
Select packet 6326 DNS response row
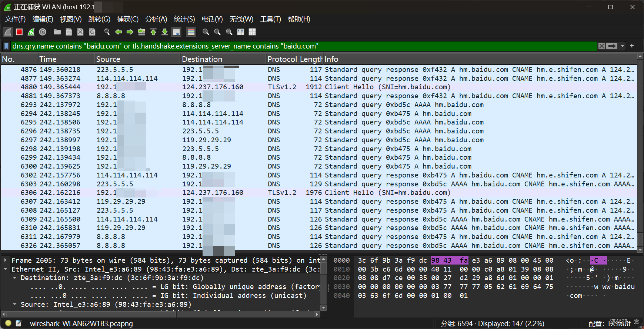point(318,246)
